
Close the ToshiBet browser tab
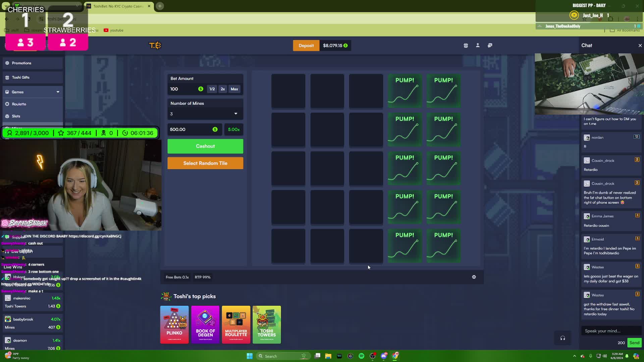149,6
